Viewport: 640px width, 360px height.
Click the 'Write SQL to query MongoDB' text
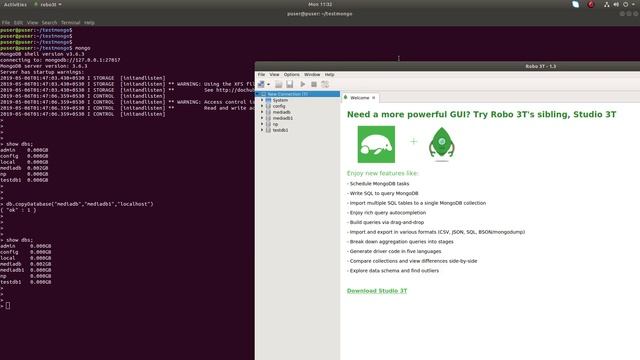pyautogui.click(x=384, y=193)
